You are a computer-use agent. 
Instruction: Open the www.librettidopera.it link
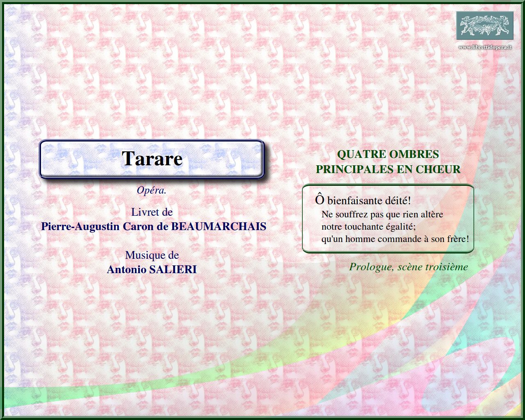[x=485, y=47]
